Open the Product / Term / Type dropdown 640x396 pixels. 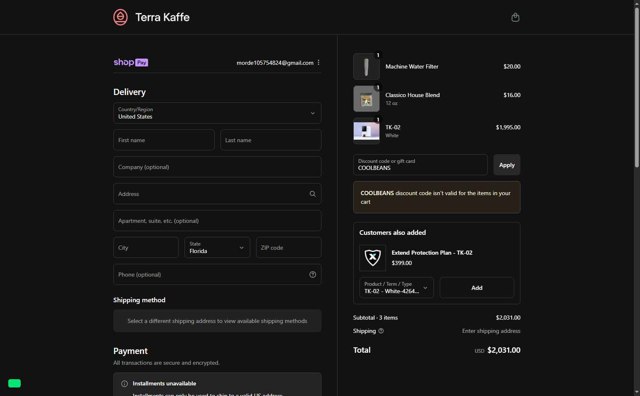[396, 288]
